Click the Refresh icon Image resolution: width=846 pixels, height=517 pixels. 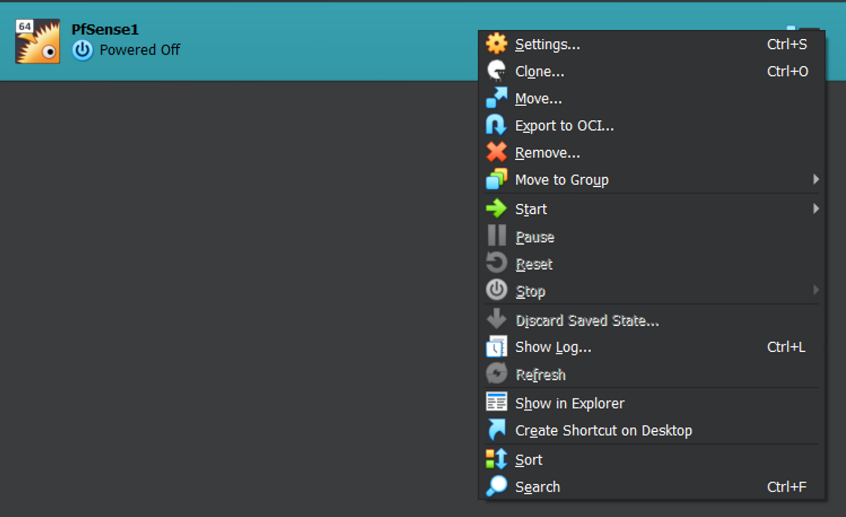(496, 373)
